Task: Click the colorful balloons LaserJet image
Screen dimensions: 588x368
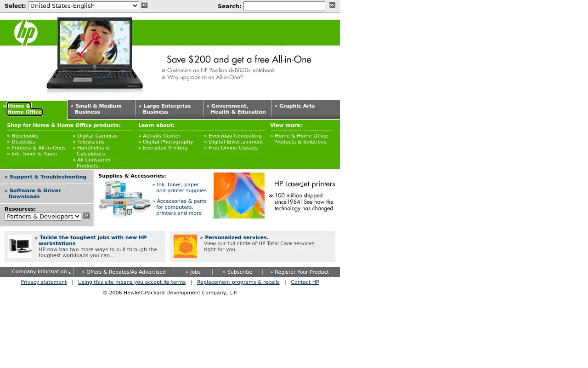Action: [x=239, y=195]
